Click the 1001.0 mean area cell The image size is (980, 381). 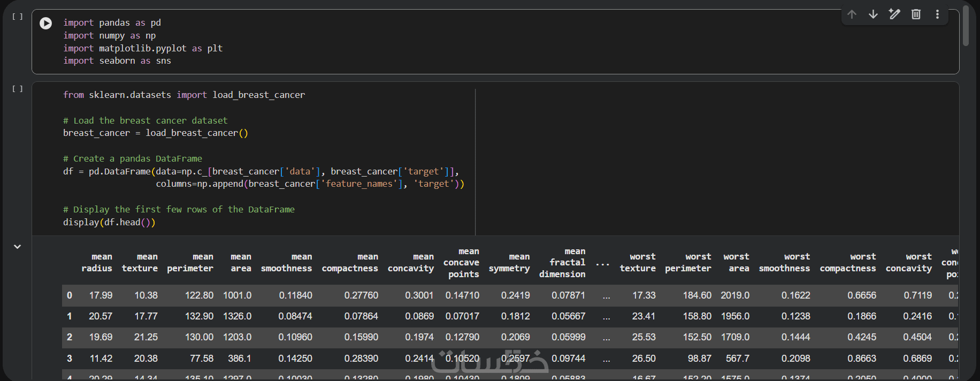point(238,295)
